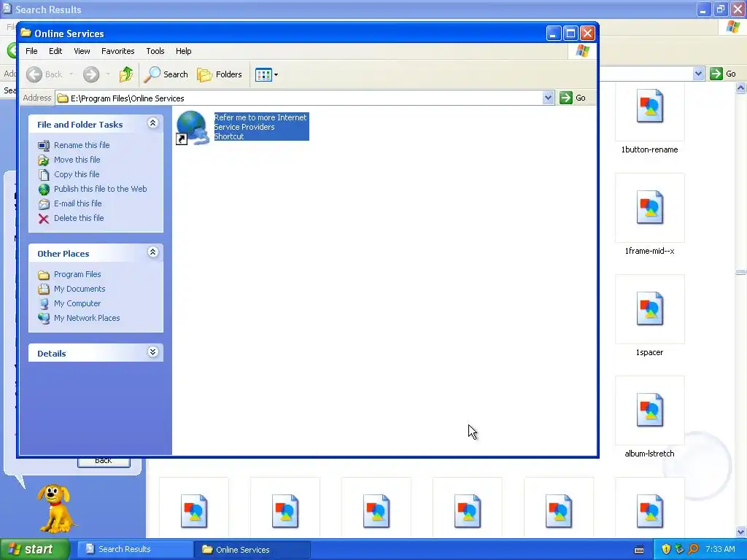Click the red X delete icon
Screen dimensions: 747x560
(x=43, y=219)
